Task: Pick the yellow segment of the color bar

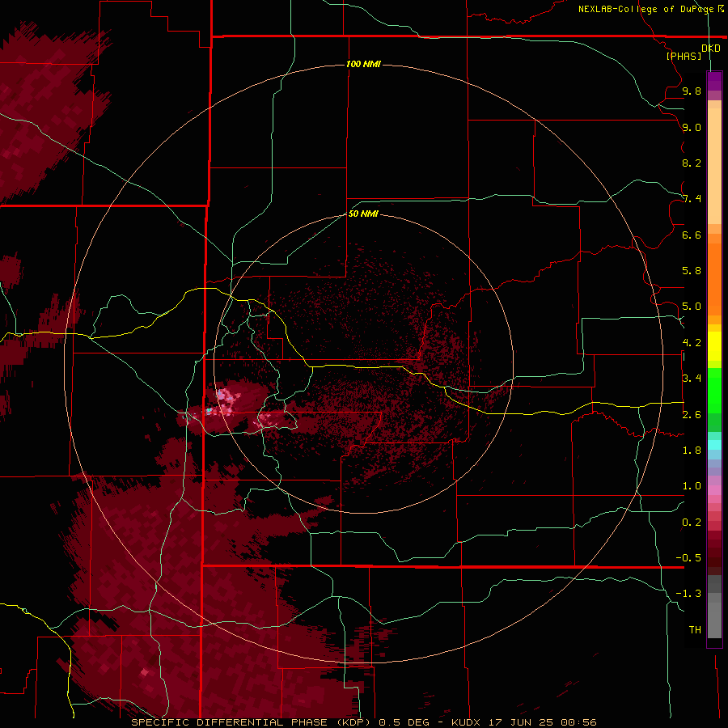Action: coord(714,346)
